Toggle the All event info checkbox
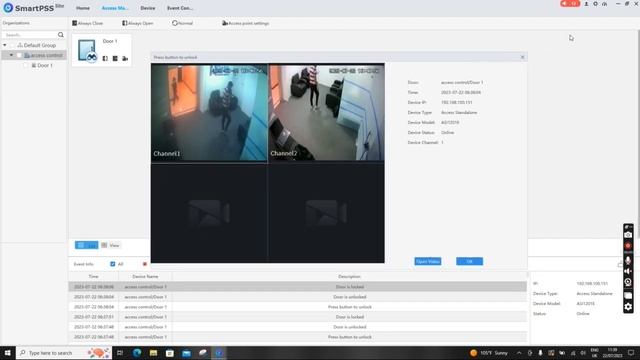The image size is (640, 360). coord(113,264)
